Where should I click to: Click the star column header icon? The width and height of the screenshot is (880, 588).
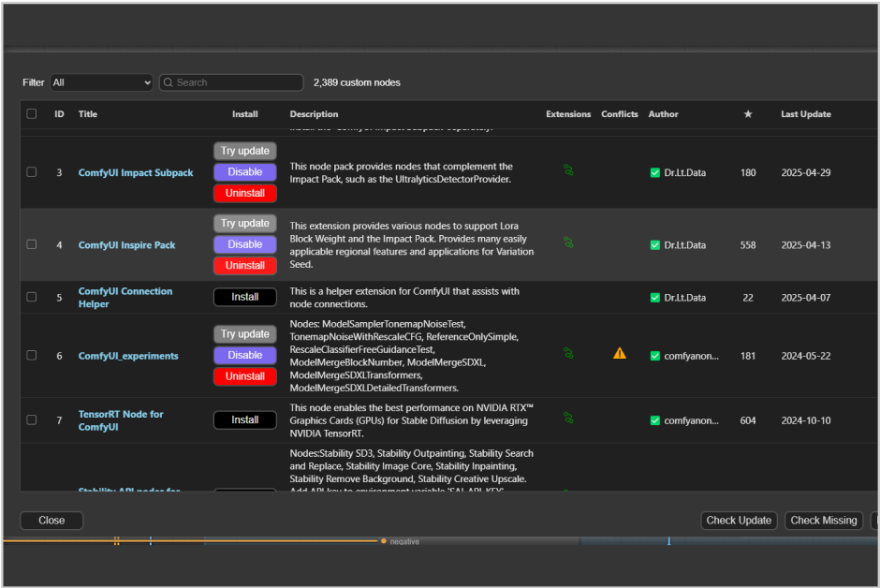748,114
